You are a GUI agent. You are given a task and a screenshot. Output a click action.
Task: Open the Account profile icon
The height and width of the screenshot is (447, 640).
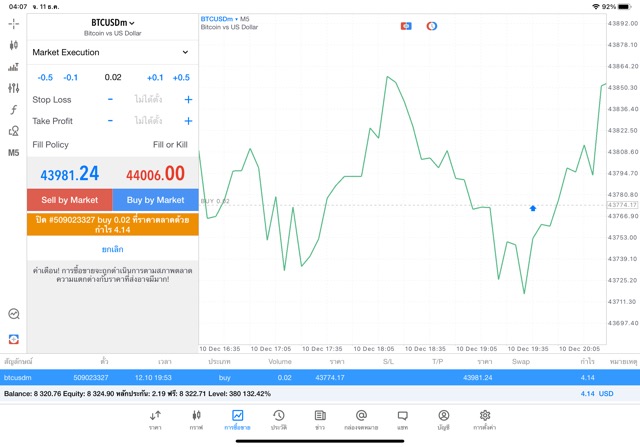coord(443,419)
